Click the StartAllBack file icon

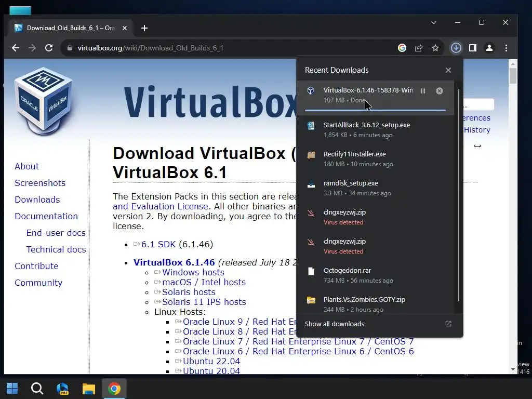[x=311, y=126]
